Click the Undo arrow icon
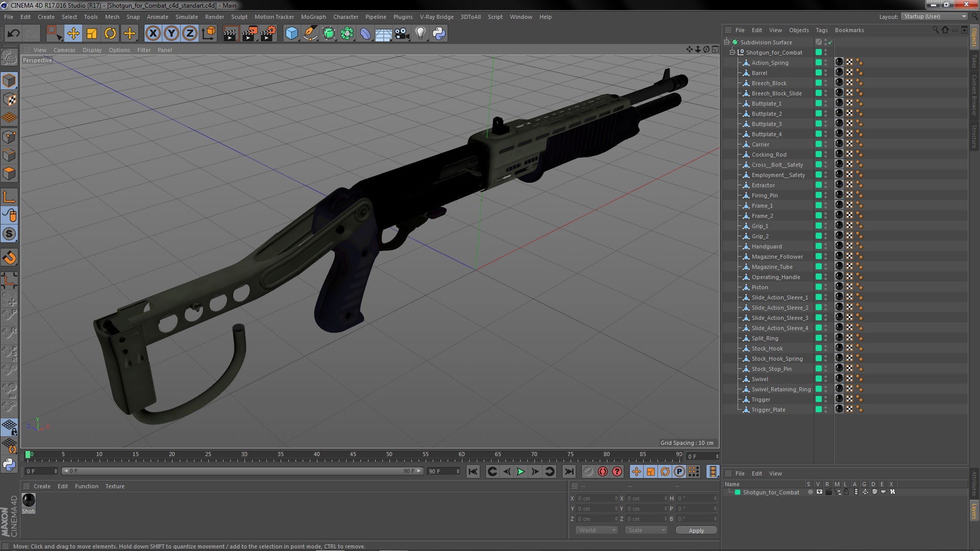 [13, 34]
